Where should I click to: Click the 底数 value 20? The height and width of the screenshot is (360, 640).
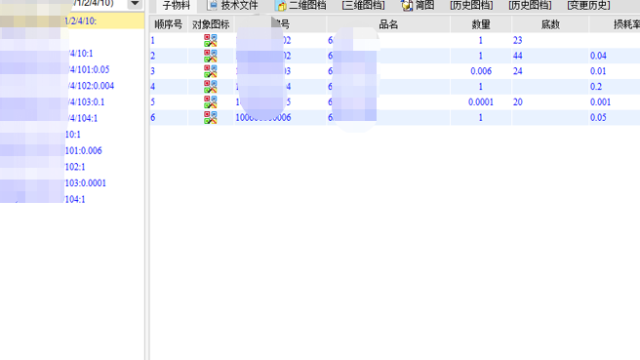pos(518,102)
